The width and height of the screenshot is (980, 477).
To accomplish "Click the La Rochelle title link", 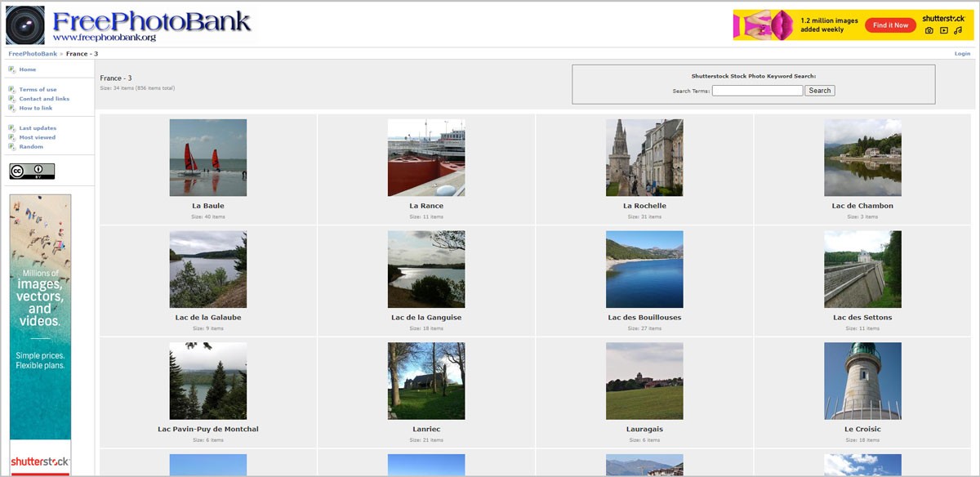I will pyautogui.click(x=644, y=206).
